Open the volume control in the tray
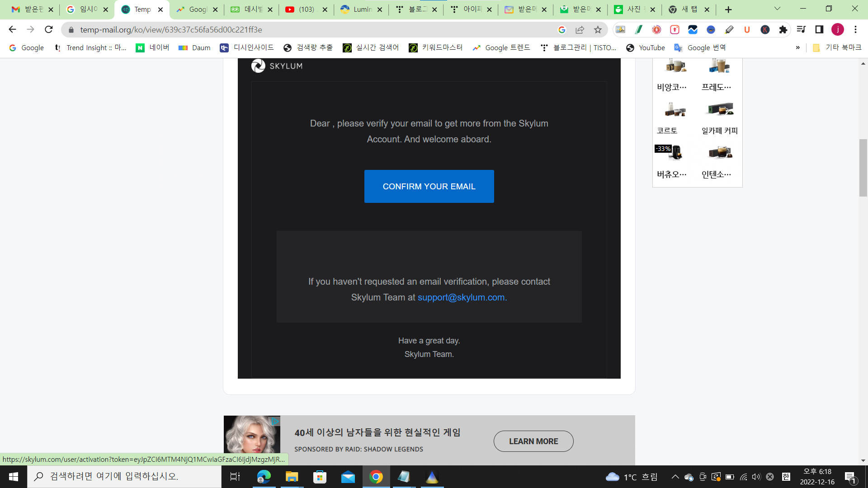The width and height of the screenshot is (868, 488). [x=756, y=477]
